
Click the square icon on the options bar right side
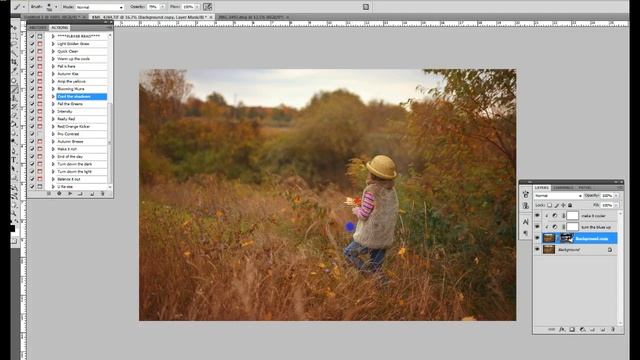point(366,7)
